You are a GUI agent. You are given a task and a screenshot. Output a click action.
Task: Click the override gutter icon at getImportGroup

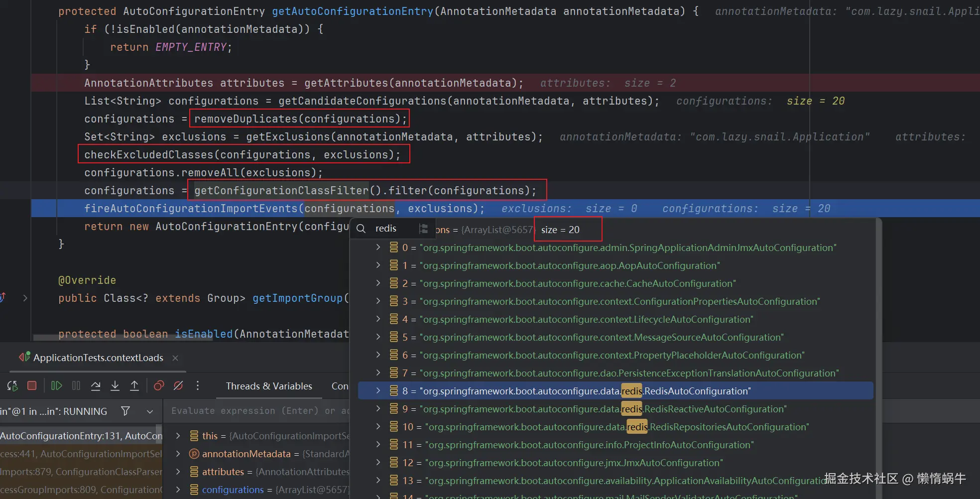[x=2, y=297]
